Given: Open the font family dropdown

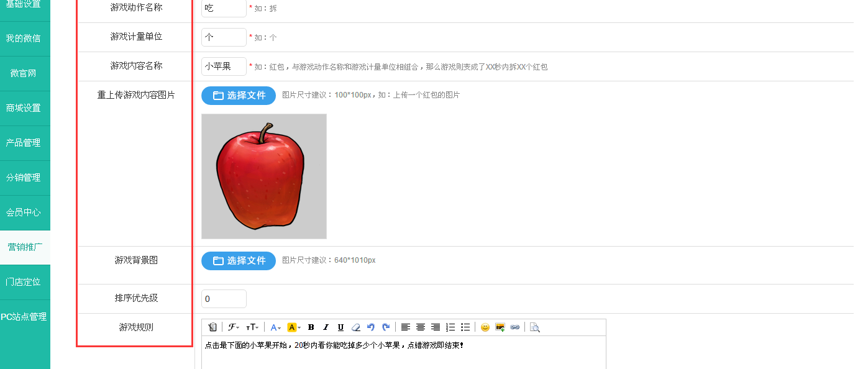Looking at the screenshot, I should click(x=234, y=327).
